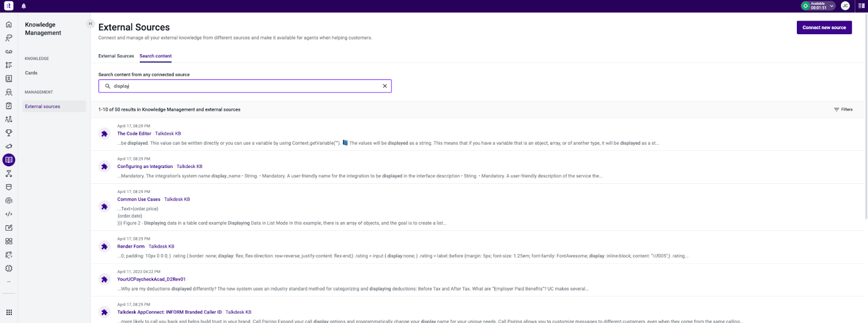Expand the Available status dropdown
Image resolution: width=868 pixels, height=323 pixels.
coord(832,6)
